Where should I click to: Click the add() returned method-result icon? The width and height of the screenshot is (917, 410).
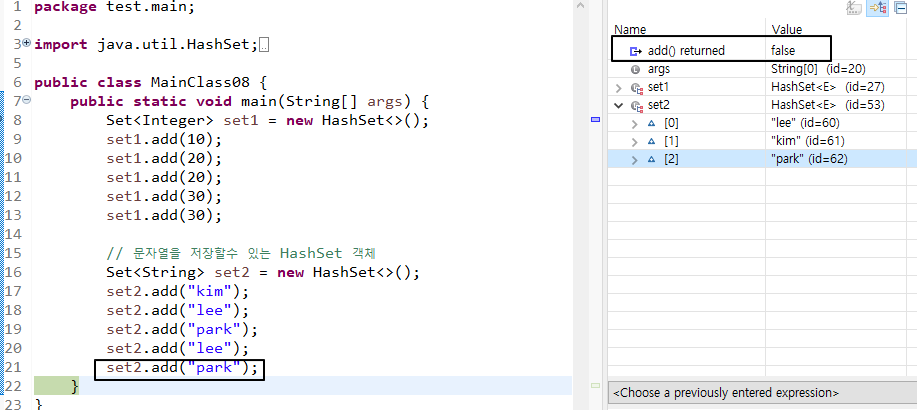[x=636, y=51]
